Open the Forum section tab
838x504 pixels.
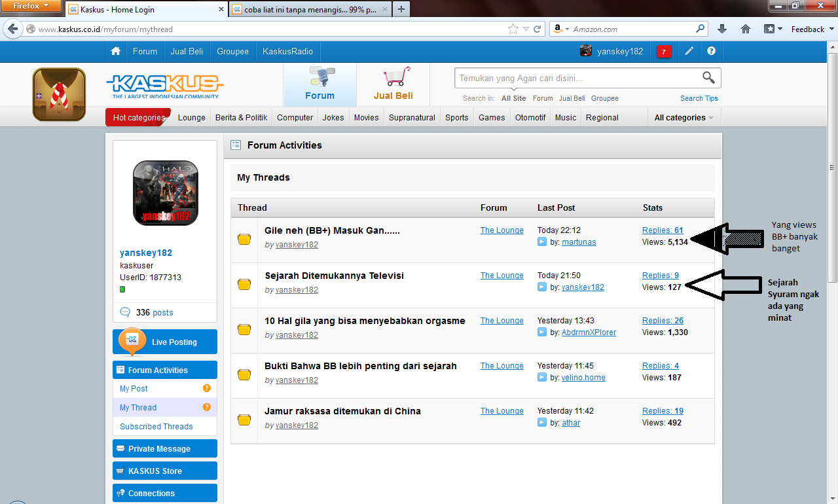[x=319, y=85]
